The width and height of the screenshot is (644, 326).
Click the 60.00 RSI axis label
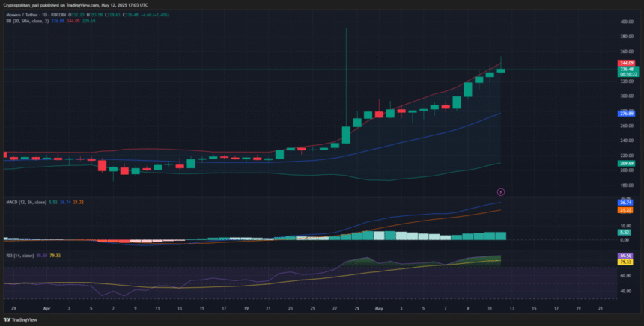click(625, 276)
